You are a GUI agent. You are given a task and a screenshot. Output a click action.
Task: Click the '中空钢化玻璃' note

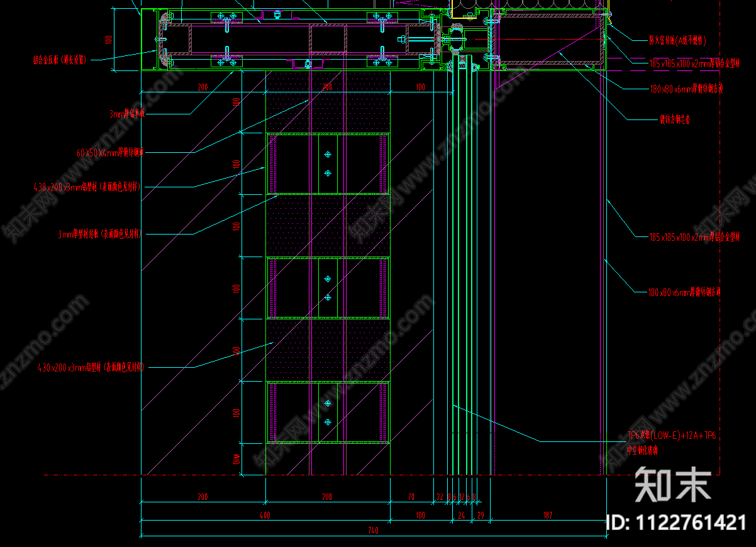tap(642, 450)
